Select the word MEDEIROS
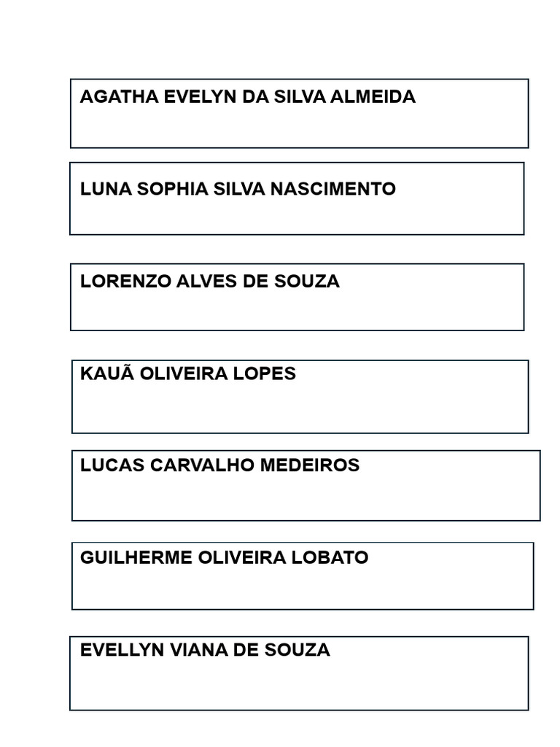 310,465
